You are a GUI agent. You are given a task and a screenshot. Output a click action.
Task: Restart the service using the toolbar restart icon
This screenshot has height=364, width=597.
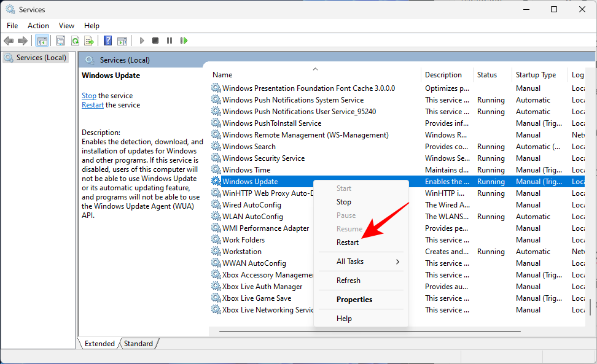click(x=184, y=41)
